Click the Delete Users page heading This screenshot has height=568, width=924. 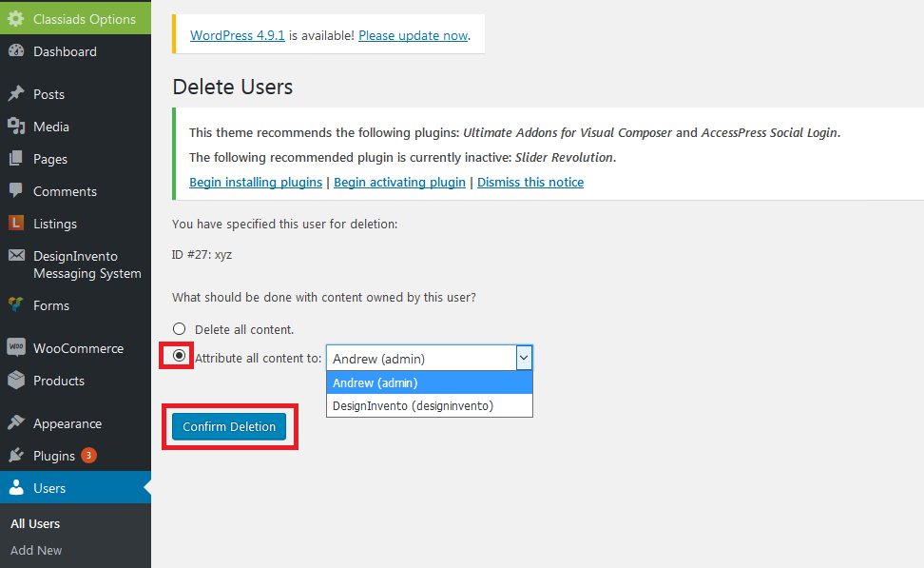point(233,88)
